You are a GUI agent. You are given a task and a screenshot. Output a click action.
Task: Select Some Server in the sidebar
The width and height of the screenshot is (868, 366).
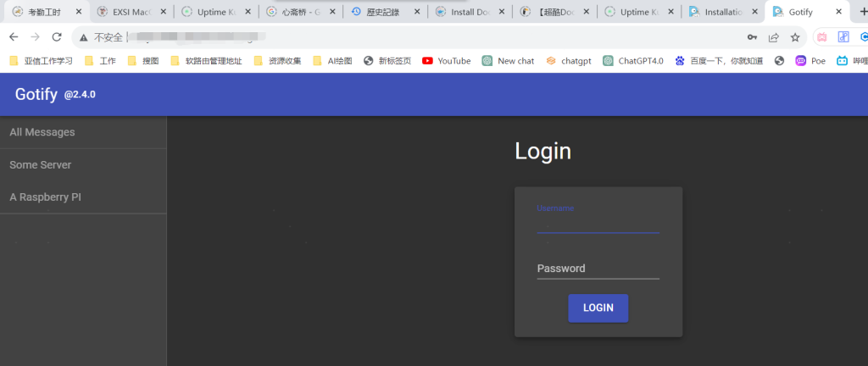pyautogui.click(x=83, y=164)
